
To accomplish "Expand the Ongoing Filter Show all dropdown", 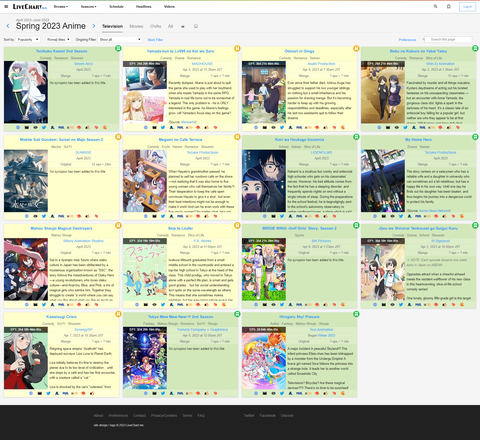I will (120, 39).
